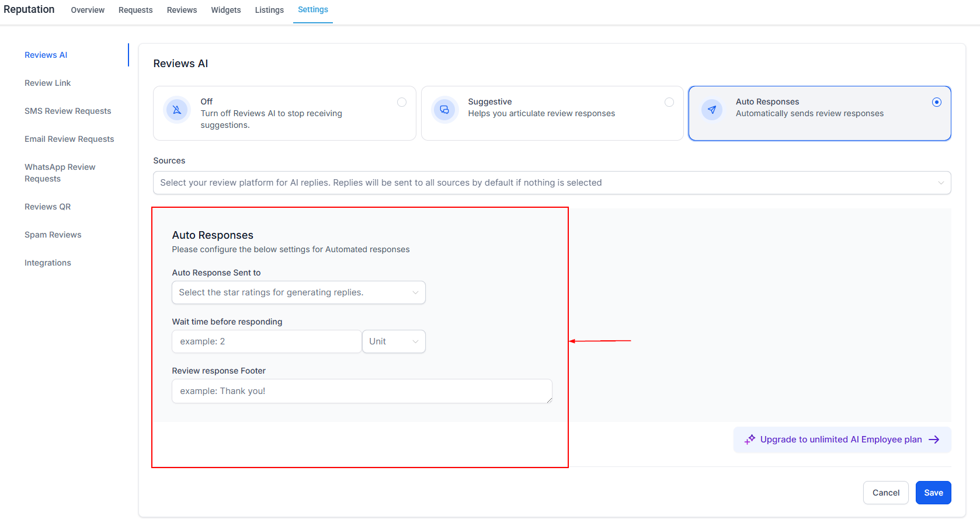The width and height of the screenshot is (980, 523).
Task: Open the Widgets tab
Action: pos(226,10)
